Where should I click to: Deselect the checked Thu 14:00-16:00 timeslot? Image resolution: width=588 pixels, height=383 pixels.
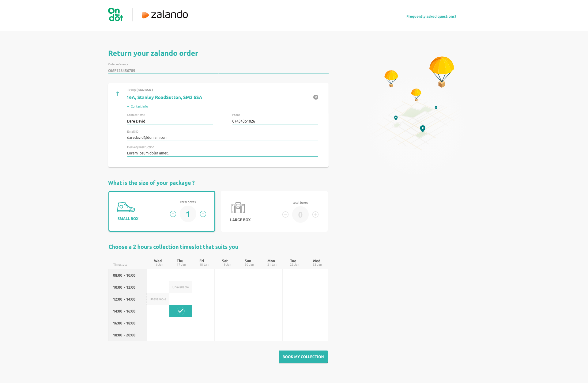tap(181, 311)
